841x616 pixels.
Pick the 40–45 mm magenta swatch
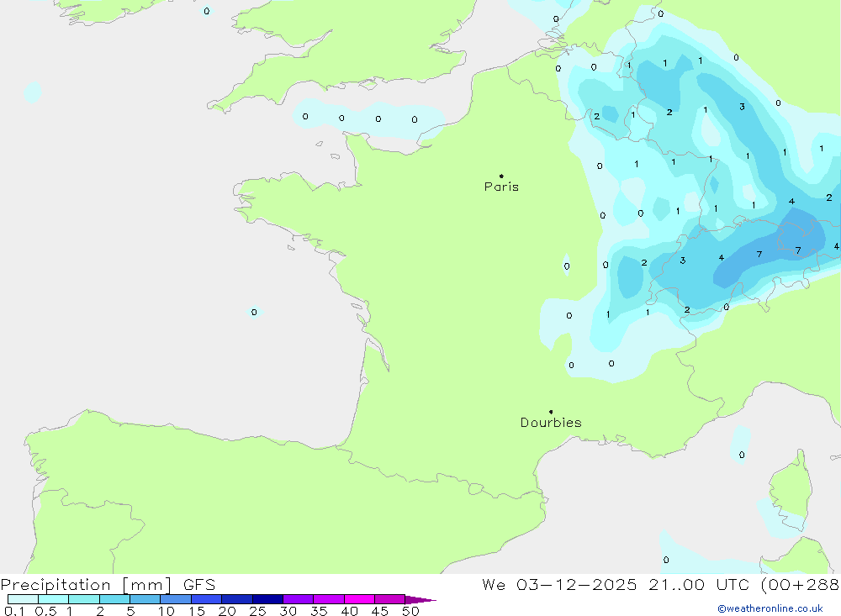tap(359, 599)
